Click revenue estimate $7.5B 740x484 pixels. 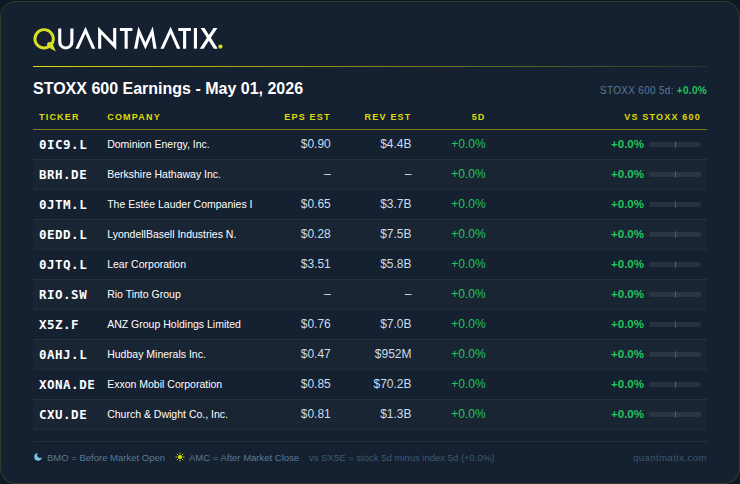pyautogui.click(x=395, y=234)
